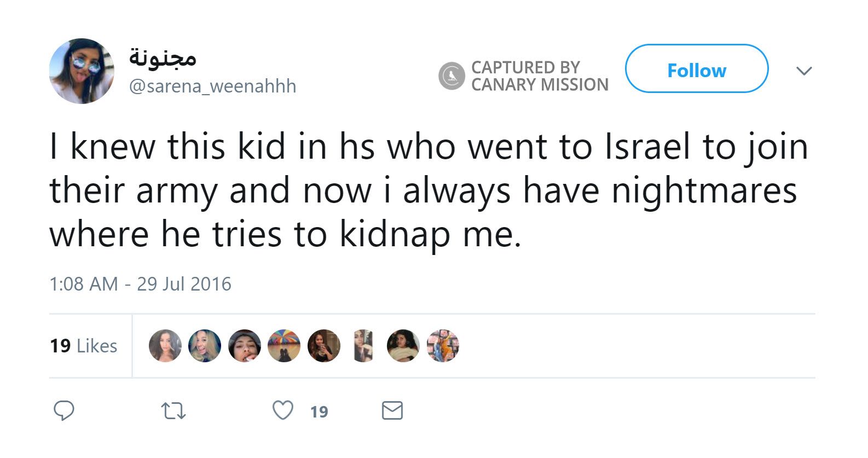Click the CAPTURED BY CANARY MISSION text

(x=539, y=76)
